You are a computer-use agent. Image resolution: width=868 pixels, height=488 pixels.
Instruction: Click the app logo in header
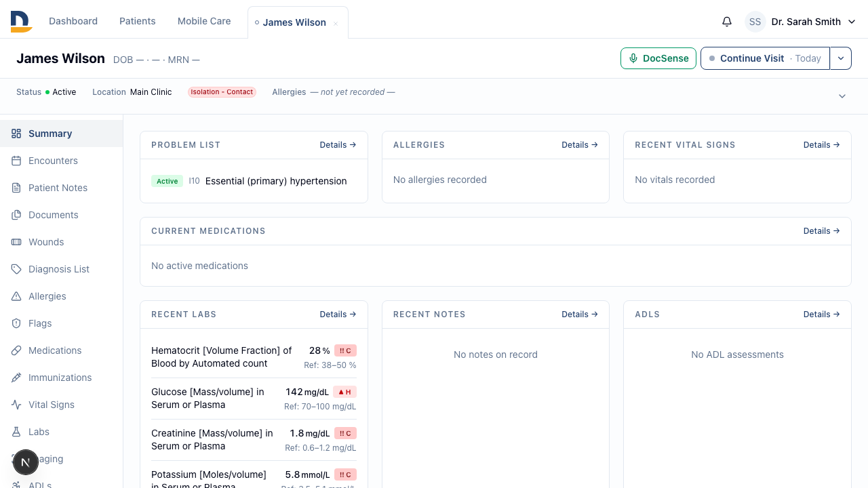click(21, 22)
